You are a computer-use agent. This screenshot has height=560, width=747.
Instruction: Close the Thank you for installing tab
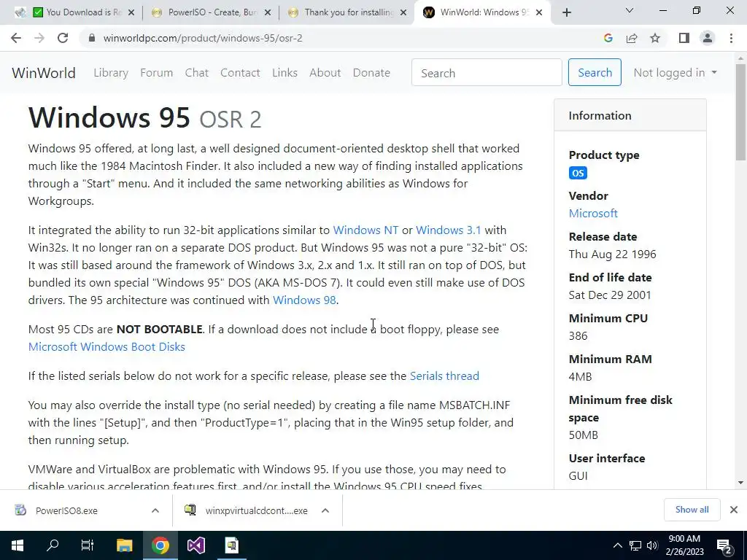tap(403, 12)
